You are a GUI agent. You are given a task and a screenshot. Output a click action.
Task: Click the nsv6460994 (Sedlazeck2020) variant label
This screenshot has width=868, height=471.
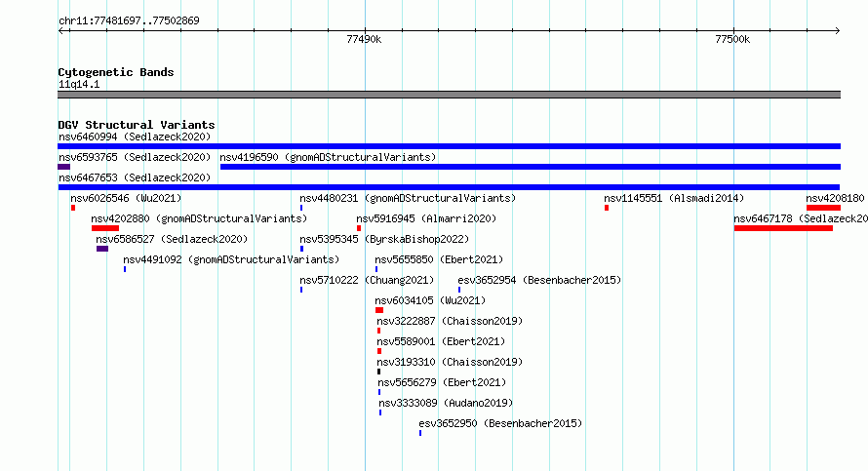[x=135, y=137]
